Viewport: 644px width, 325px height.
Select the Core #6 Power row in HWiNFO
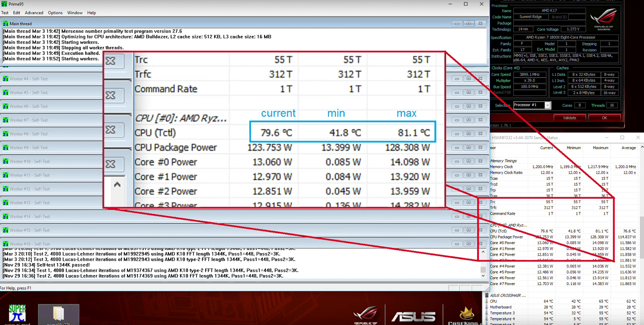(563, 278)
